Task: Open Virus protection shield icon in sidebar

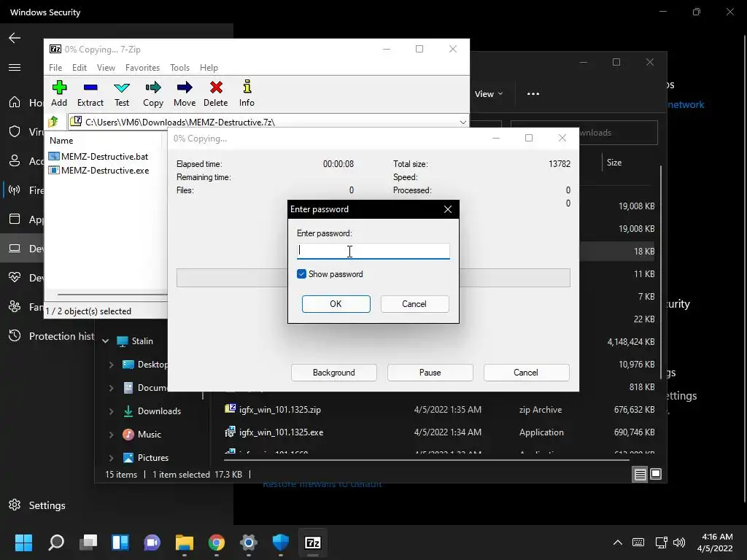Action: pos(15,131)
